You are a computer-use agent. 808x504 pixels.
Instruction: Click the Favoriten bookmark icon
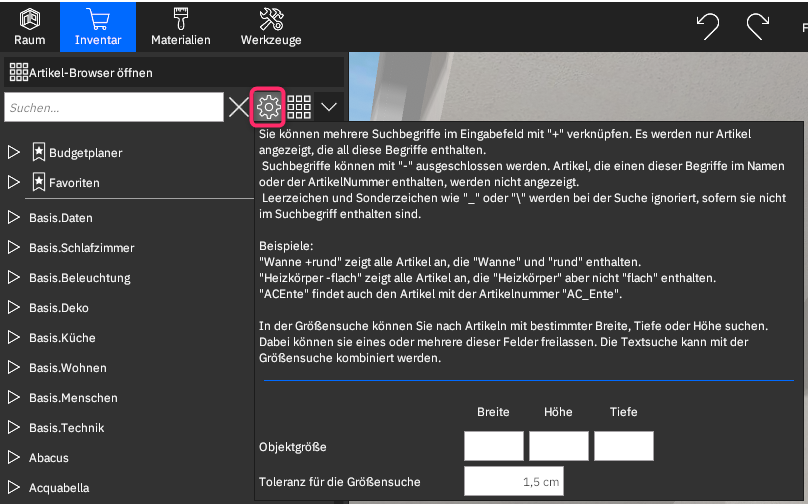click(39, 182)
